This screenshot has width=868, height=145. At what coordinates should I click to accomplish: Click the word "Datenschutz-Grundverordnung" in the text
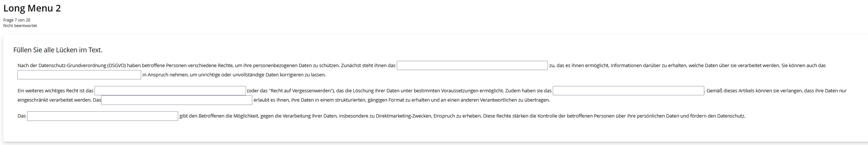(72, 66)
